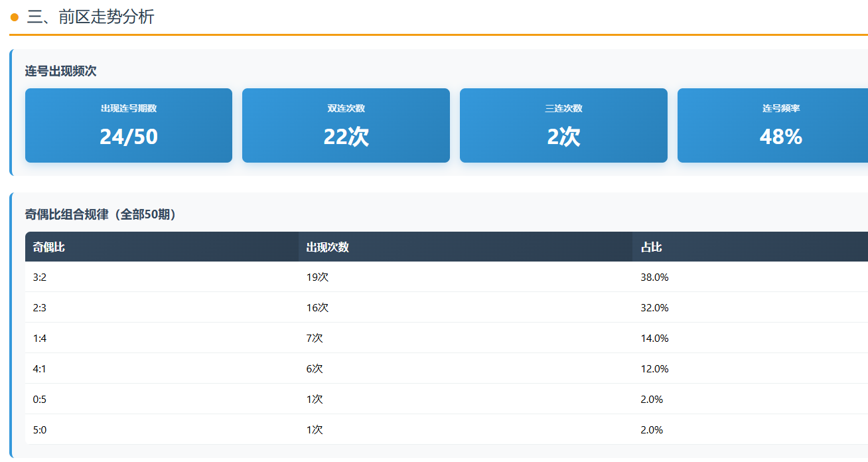868x462 pixels.
Task: Select the 三、前区走势分析 section heading
Action: [x=90, y=17]
